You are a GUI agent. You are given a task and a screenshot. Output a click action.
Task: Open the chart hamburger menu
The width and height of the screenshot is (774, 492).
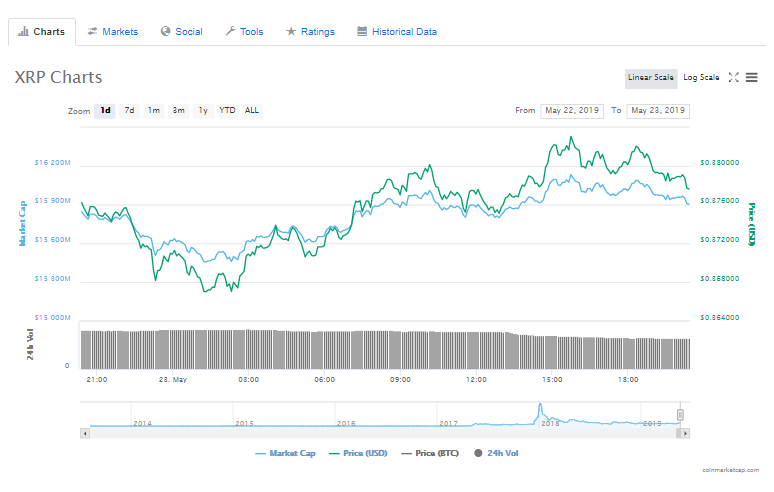pos(751,77)
